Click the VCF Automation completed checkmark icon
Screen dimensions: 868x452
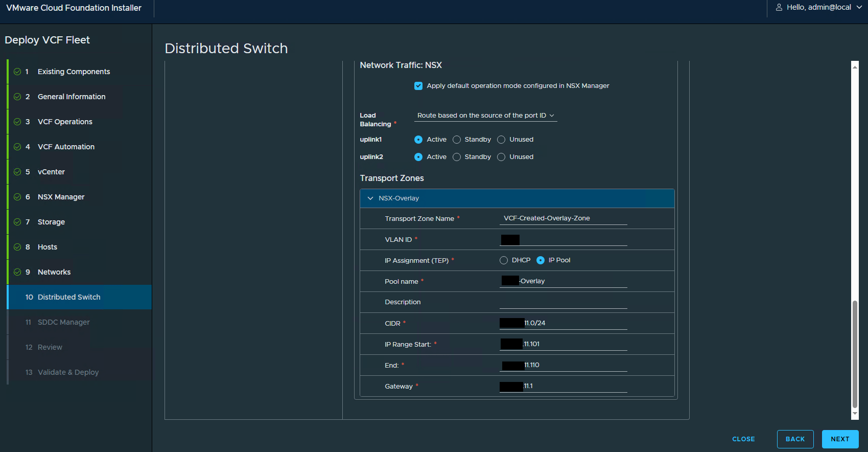(17, 147)
